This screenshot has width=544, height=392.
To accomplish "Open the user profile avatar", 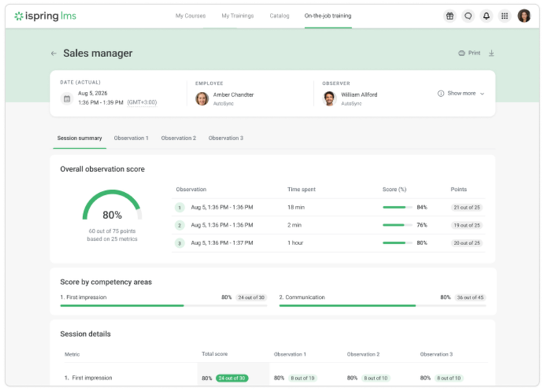I will point(524,16).
